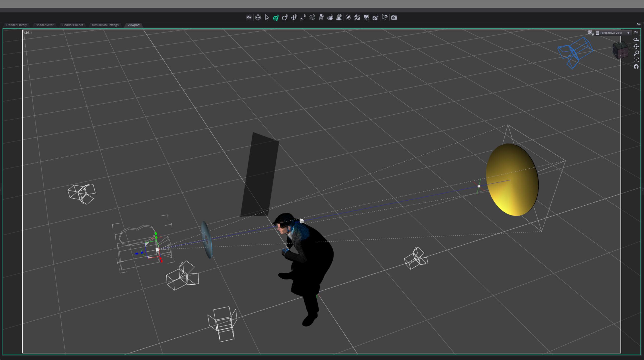Click the frame selection bracket icon
This screenshot has width=644, height=360.
point(636,60)
